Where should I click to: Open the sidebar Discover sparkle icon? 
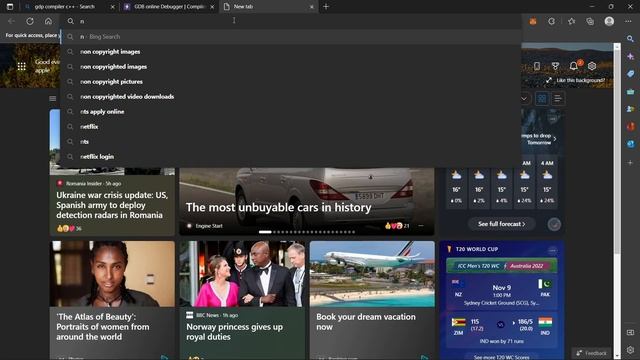[x=630, y=56]
